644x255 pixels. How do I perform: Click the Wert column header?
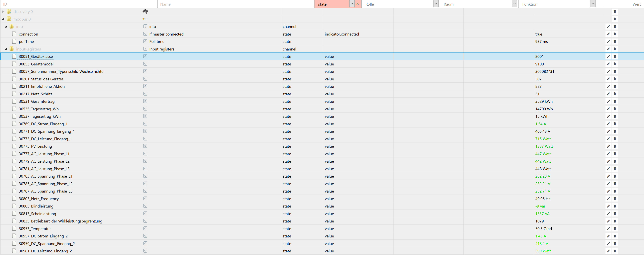click(636, 4)
